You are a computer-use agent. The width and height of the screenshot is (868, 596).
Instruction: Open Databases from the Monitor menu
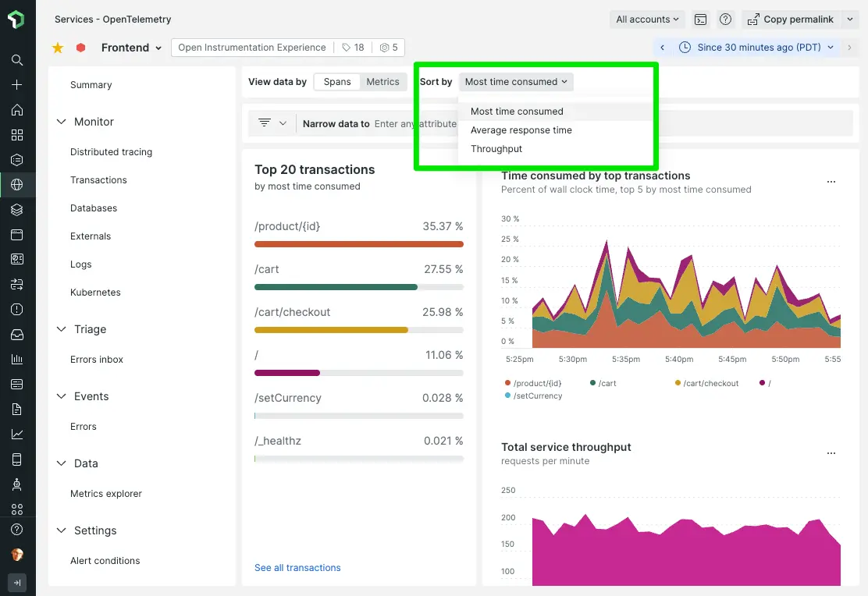(x=95, y=208)
